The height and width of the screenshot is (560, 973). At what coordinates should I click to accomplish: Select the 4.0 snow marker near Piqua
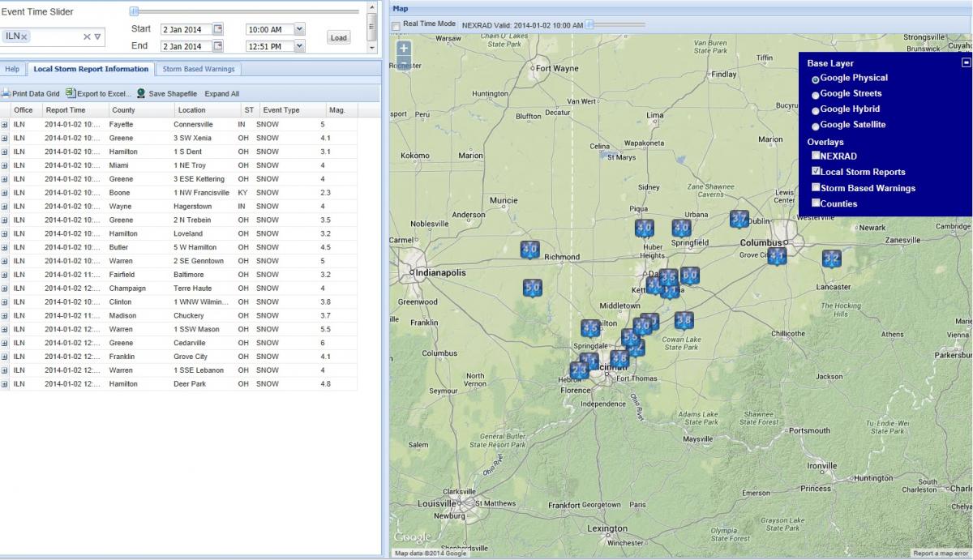point(645,228)
